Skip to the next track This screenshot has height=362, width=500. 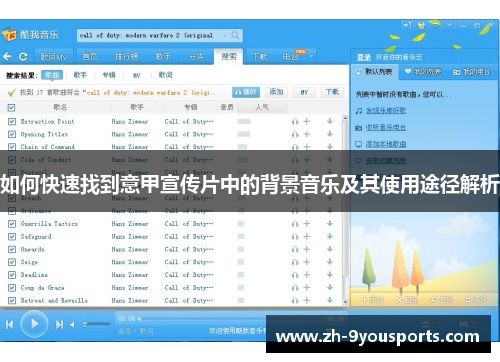click(x=59, y=324)
